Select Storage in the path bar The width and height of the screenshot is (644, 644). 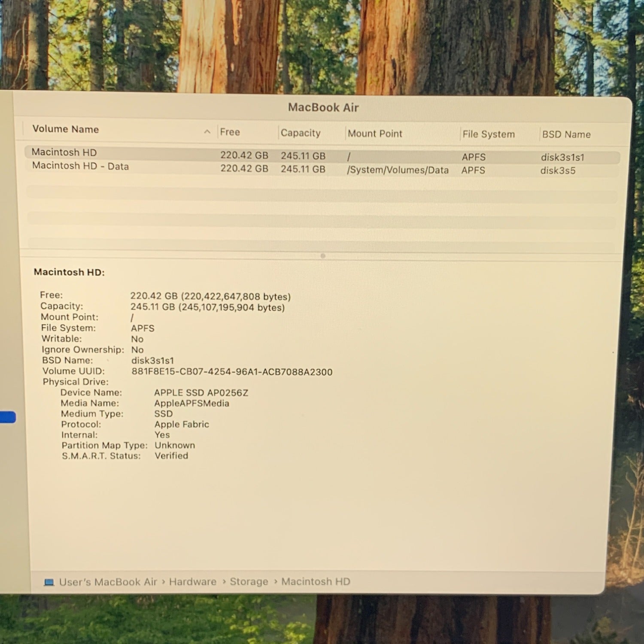point(249,582)
